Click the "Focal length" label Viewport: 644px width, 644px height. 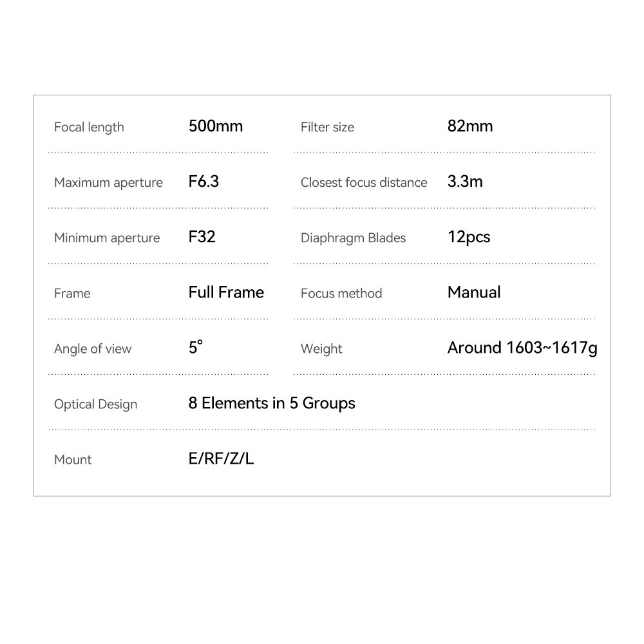pos(89,128)
